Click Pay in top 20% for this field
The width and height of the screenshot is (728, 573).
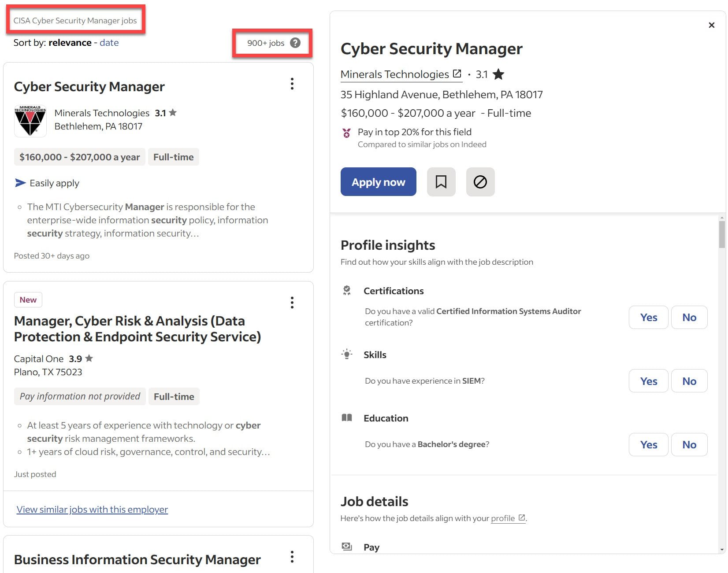(415, 132)
